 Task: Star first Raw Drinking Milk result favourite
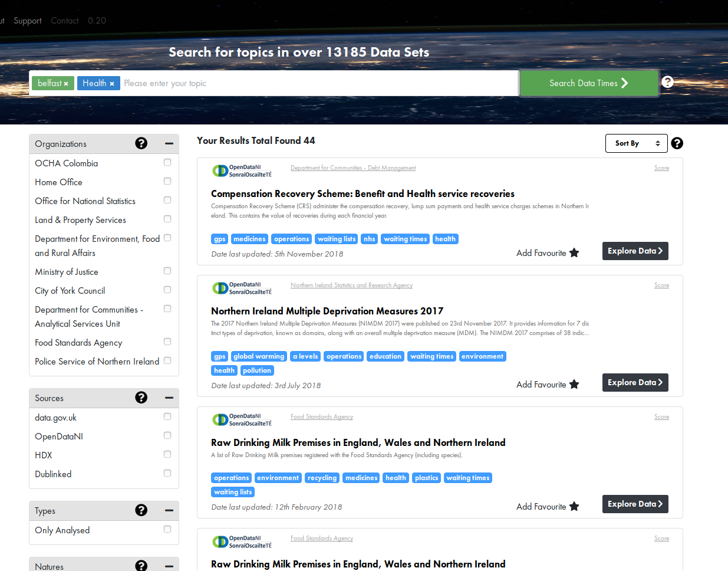[x=574, y=507]
